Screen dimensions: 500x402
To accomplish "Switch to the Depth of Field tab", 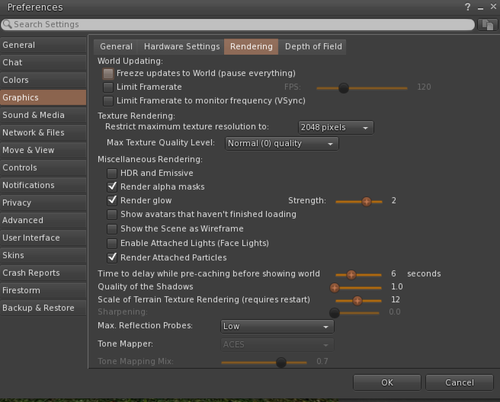I will [x=313, y=47].
